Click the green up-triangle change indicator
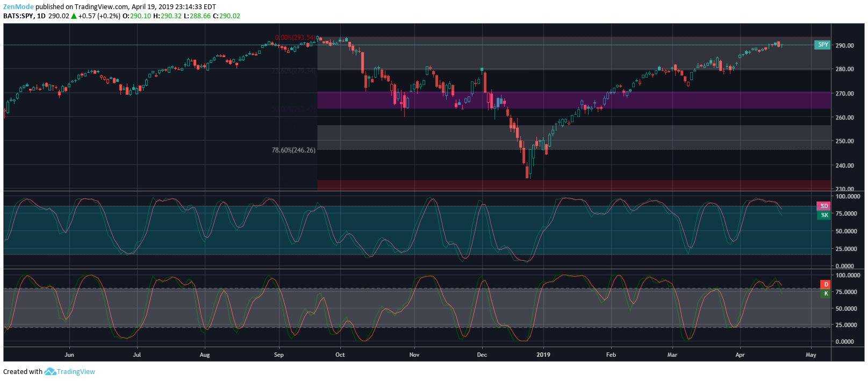Image resolution: width=868 pixels, height=381 pixels. pyautogui.click(x=74, y=16)
